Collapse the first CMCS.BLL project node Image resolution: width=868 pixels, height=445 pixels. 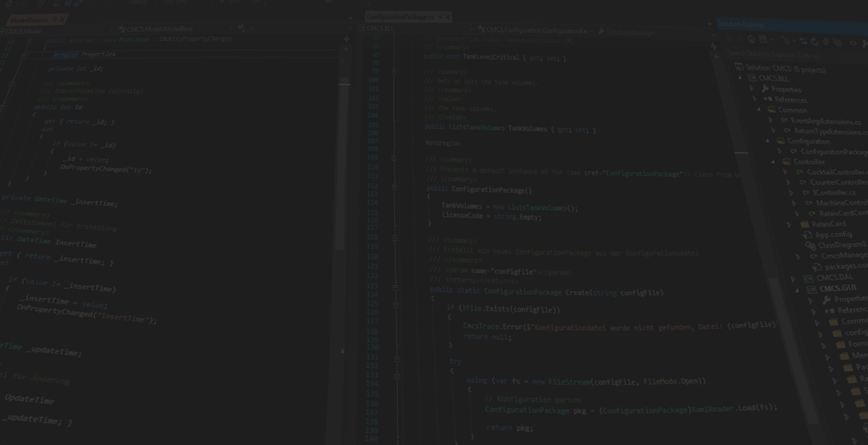pyautogui.click(x=740, y=78)
